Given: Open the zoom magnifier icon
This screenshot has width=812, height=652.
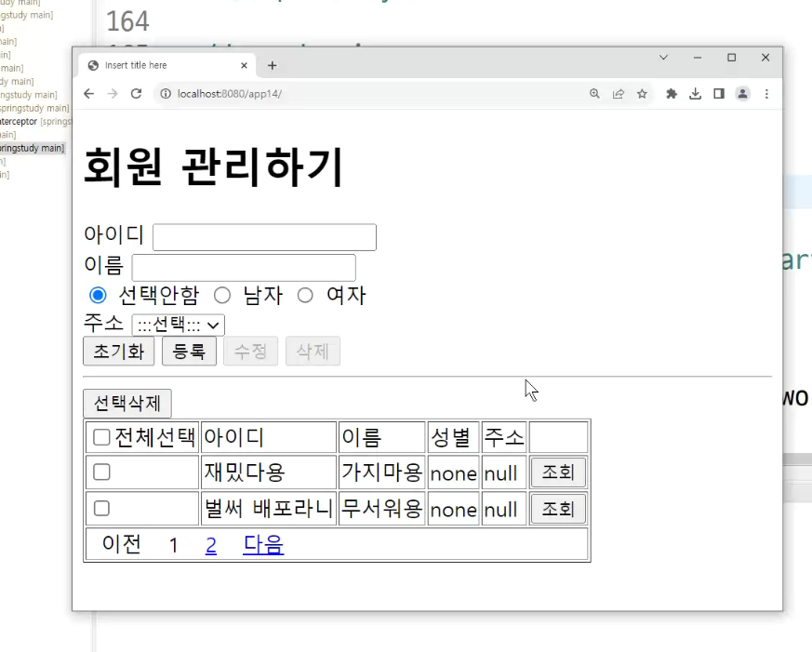Looking at the screenshot, I should [x=594, y=94].
